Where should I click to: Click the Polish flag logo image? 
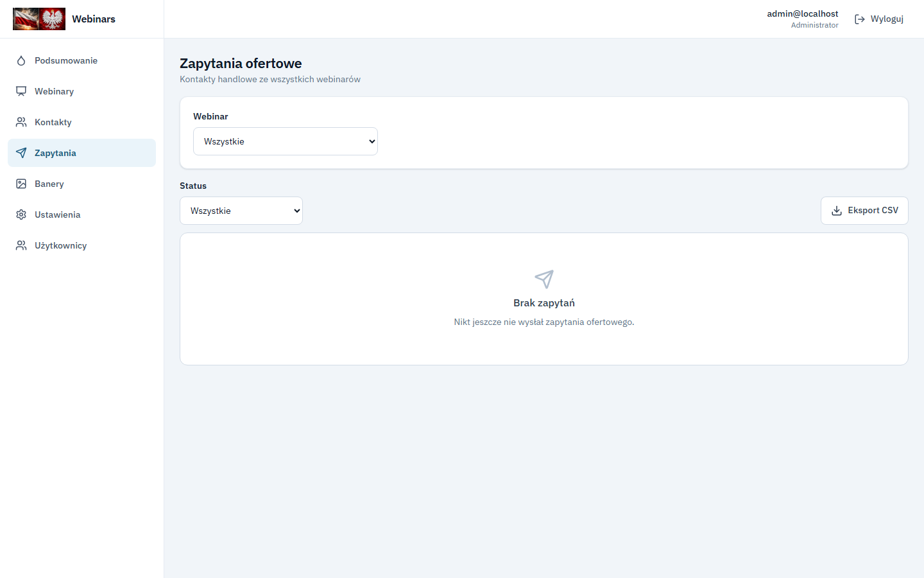click(39, 19)
